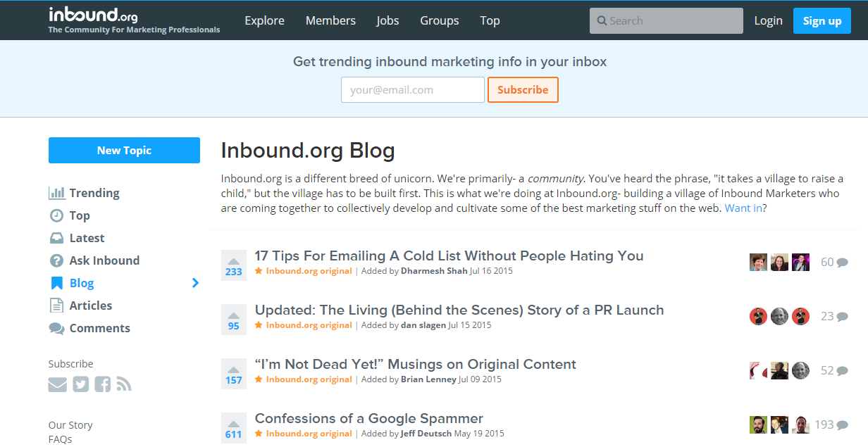Open the Twitter subscribe icon
Viewport: 868px width, 447px height.
tap(81, 384)
